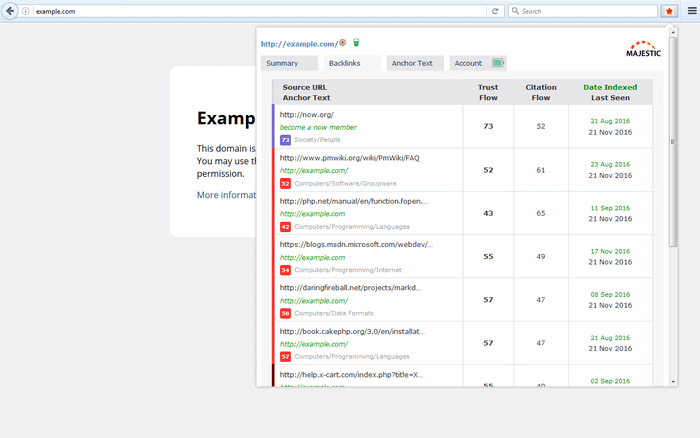
Task: Click the Computers/Programming/Internet topic label
Action: [x=348, y=270]
